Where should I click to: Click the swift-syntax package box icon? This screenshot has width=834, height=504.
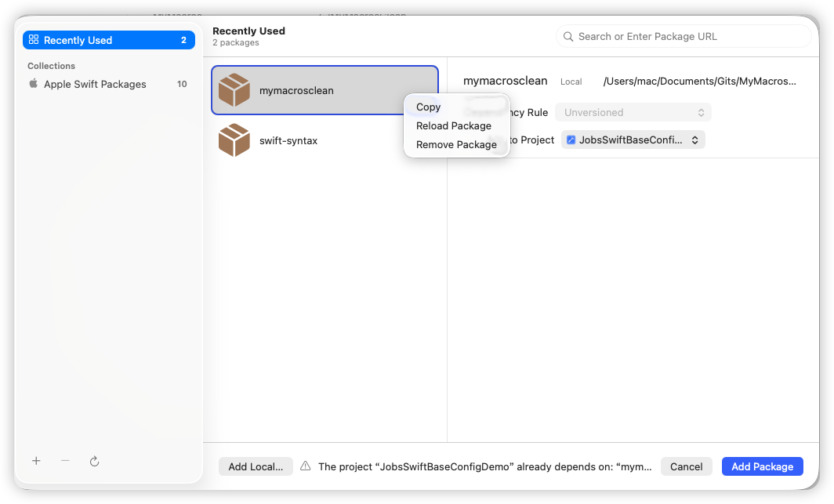pos(234,140)
